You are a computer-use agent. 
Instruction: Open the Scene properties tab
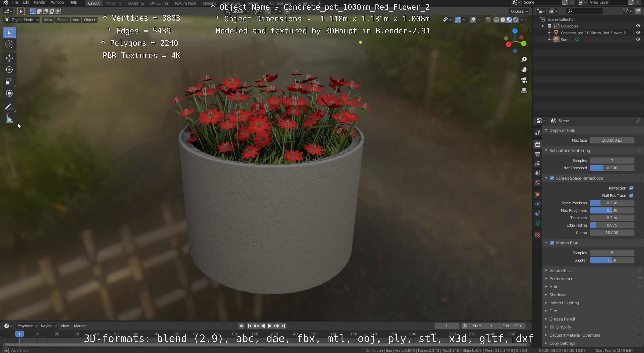click(x=538, y=173)
